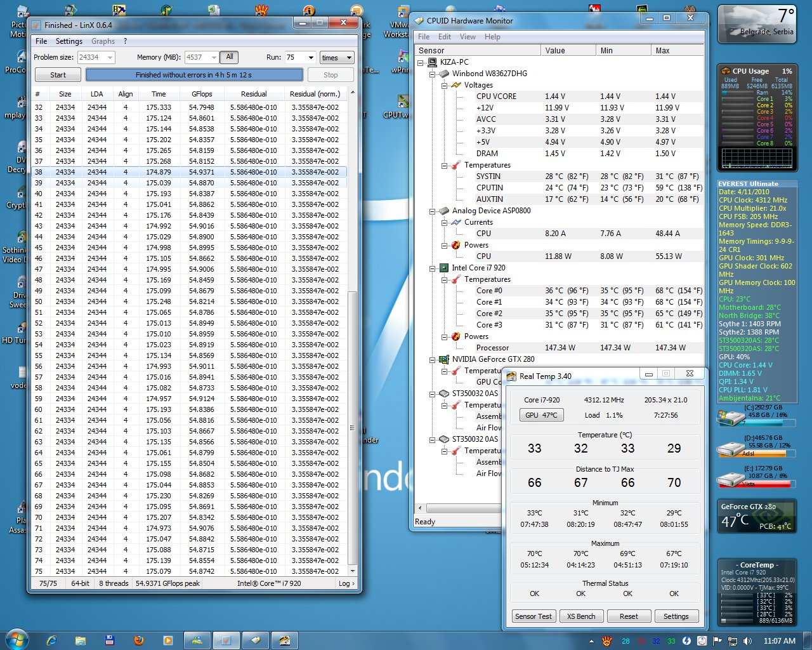
Task: Open the File menu in LinX
Action: pos(41,41)
